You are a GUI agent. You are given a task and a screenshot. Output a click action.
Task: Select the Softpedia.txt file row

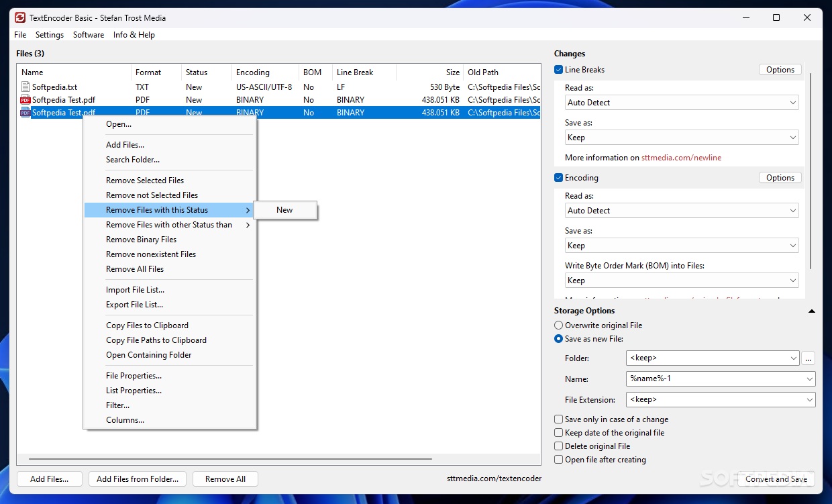pos(278,87)
